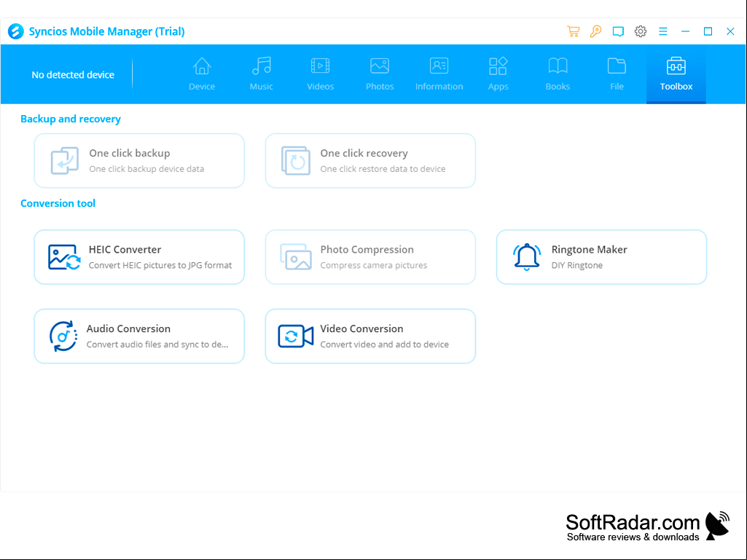The image size is (747, 560).
Task: Click the Syncios logo icon
Action: [x=16, y=31]
